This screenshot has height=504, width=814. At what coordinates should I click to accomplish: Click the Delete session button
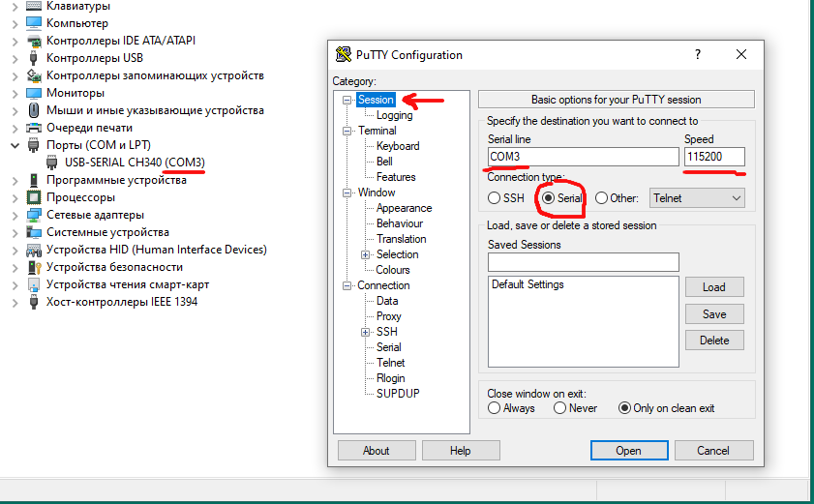click(x=714, y=341)
